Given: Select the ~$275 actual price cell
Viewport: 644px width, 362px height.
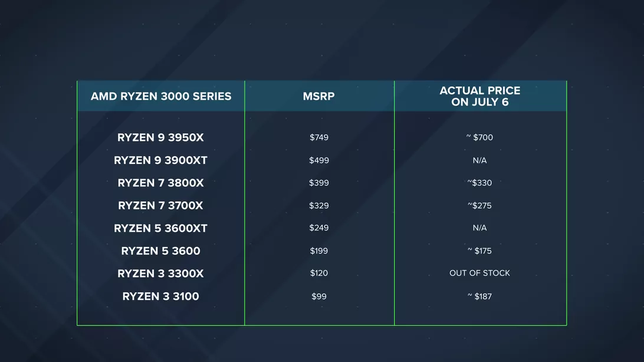Looking at the screenshot, I should click(479, 206).
